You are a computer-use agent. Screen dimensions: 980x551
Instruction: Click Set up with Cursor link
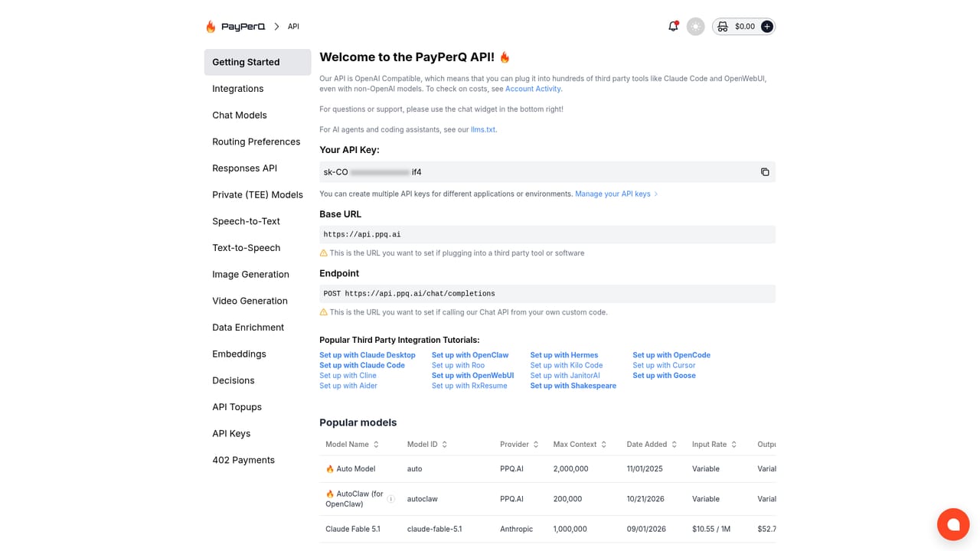coord(664,366)
